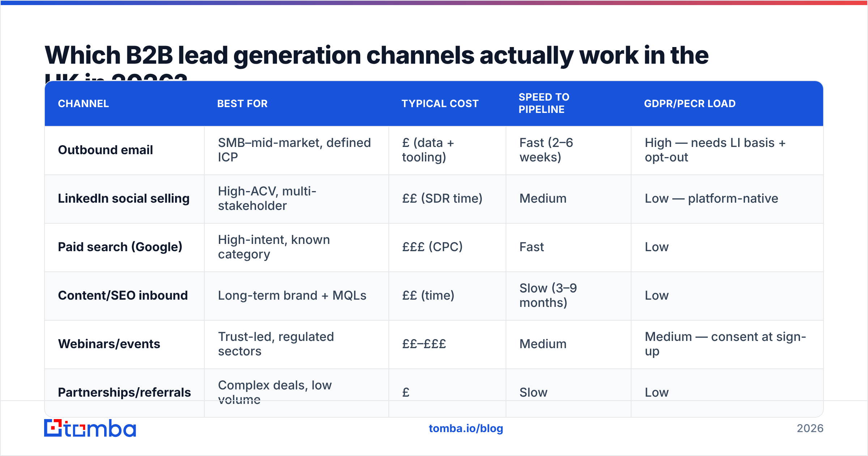Open the tomba.io/blog link
Viewport: 868px width, 456px height.
click(466, 428)
